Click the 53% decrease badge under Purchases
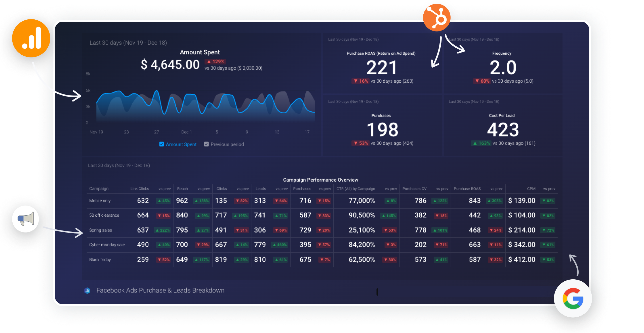Image resolution: width=644 pixels, height=333 pixels. [x=360, y=143]
